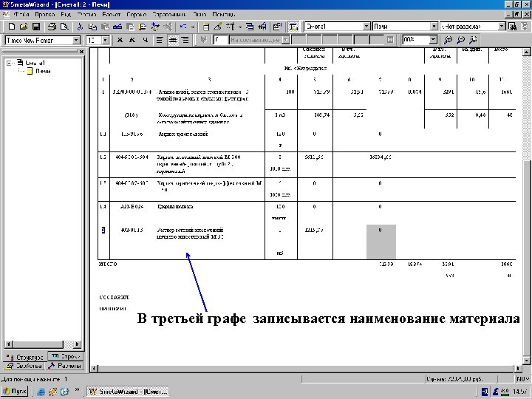532x399 pixels.
Task: Click the code cell 403-0013
Action: click(x=132, y=230)
